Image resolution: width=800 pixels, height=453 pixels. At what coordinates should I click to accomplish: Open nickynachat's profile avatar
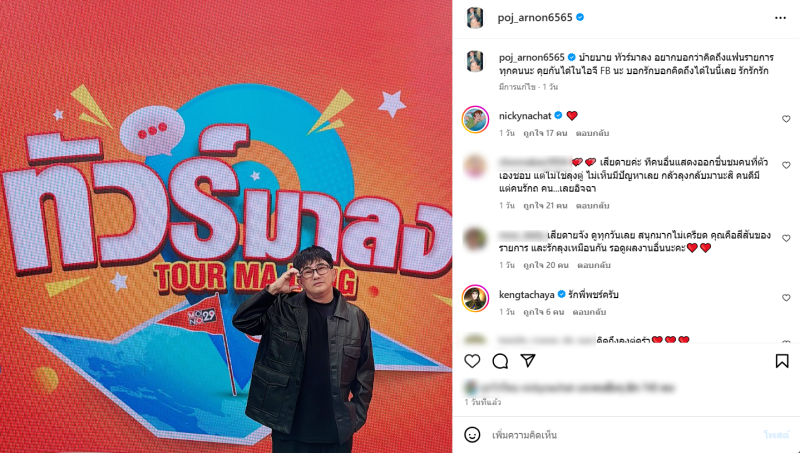tap(476, 119)
